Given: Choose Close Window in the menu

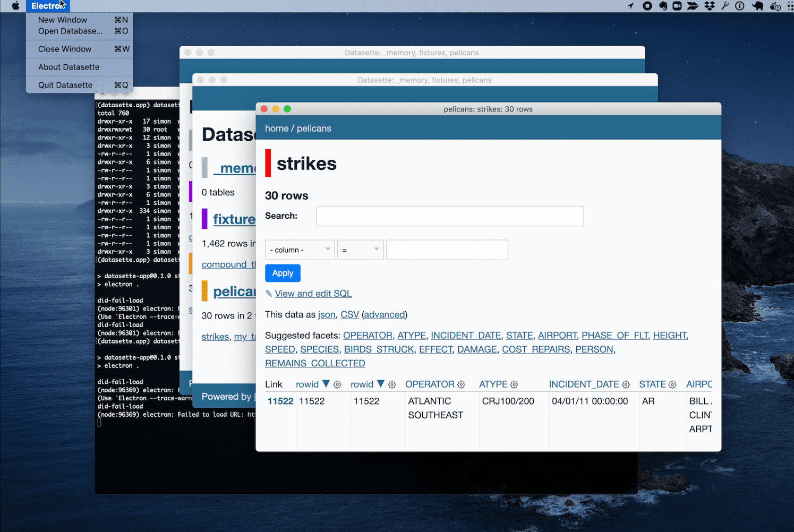Looking at the screenshot, I should pos(80,49).
